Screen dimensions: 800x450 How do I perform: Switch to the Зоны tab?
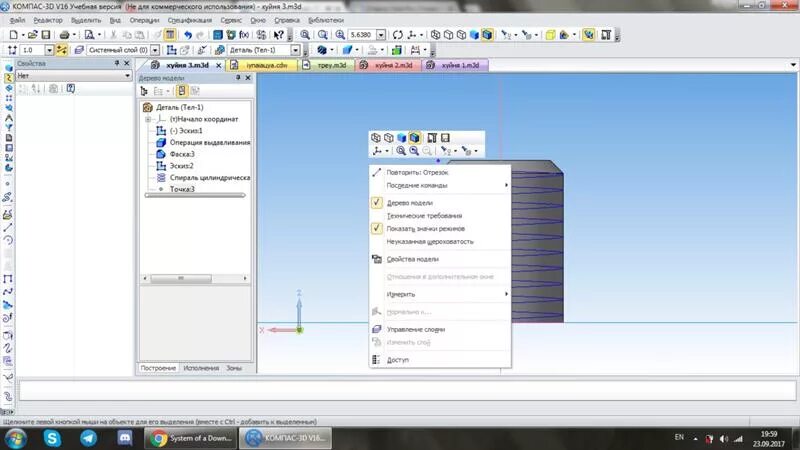coord(234,368)
